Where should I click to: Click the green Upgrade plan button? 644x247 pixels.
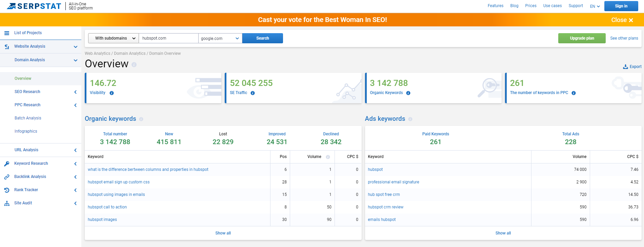tap(582, 38)
